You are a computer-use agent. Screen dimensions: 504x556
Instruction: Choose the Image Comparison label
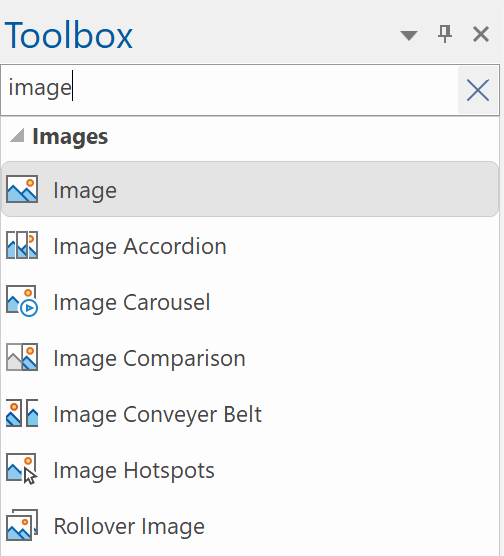pyautogui.click(x=149, y=358)
